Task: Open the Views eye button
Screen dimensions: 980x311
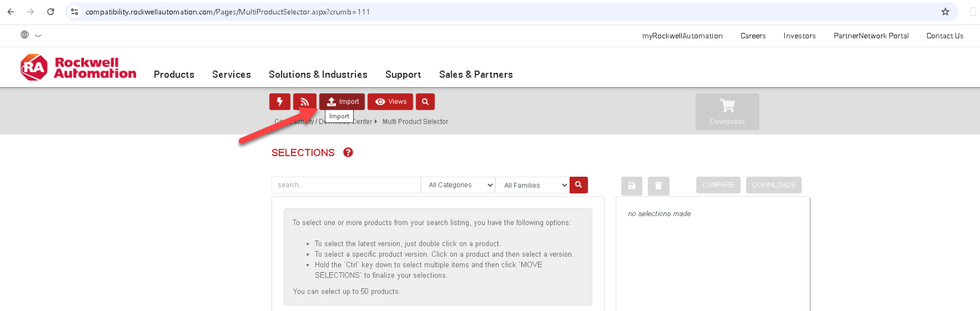Action: click(x=390, y=101)
